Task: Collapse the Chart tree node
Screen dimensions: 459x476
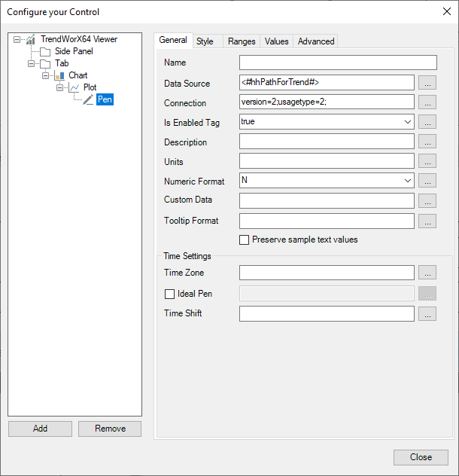Action: 45,75
